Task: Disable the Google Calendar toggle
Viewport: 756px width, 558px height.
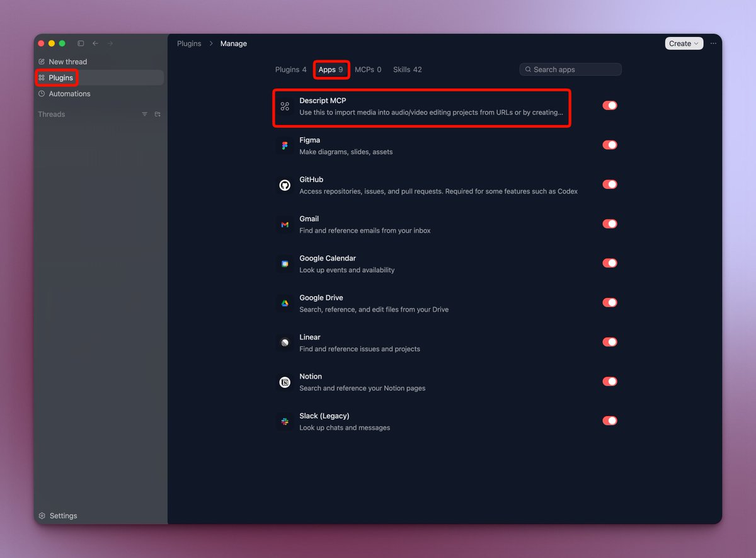Action: coord(609,263)
